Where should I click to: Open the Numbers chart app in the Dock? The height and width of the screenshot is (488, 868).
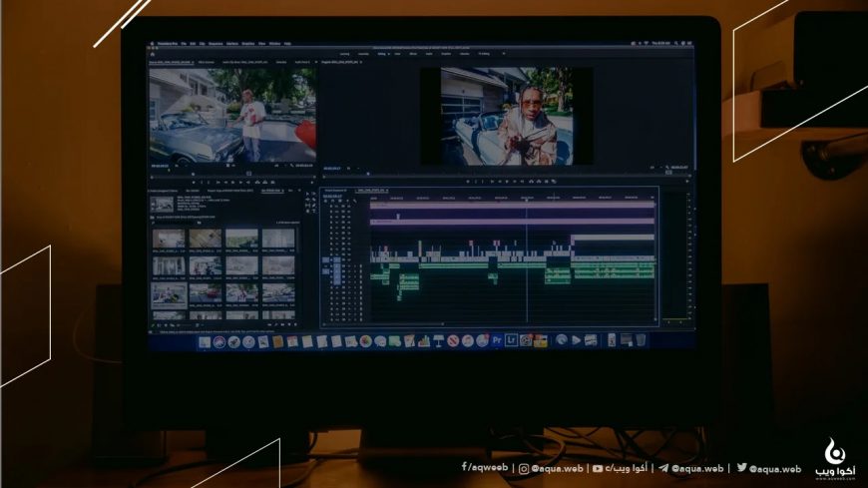(424, 341)
